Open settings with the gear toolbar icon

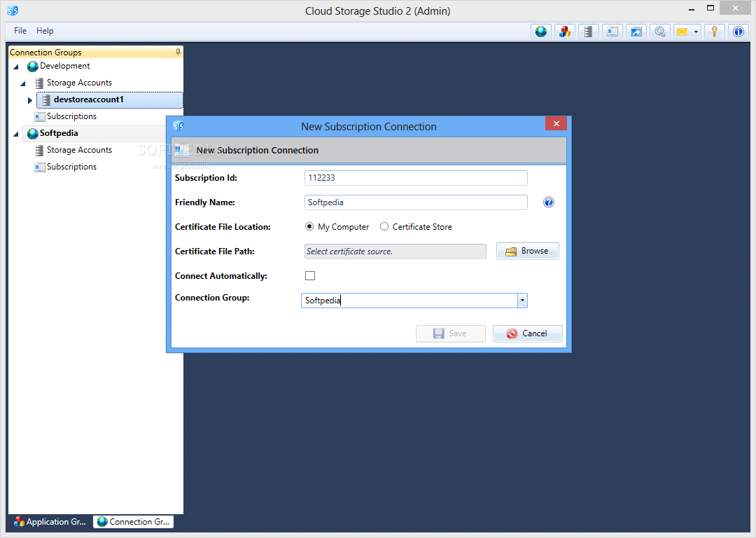(660, 32)
